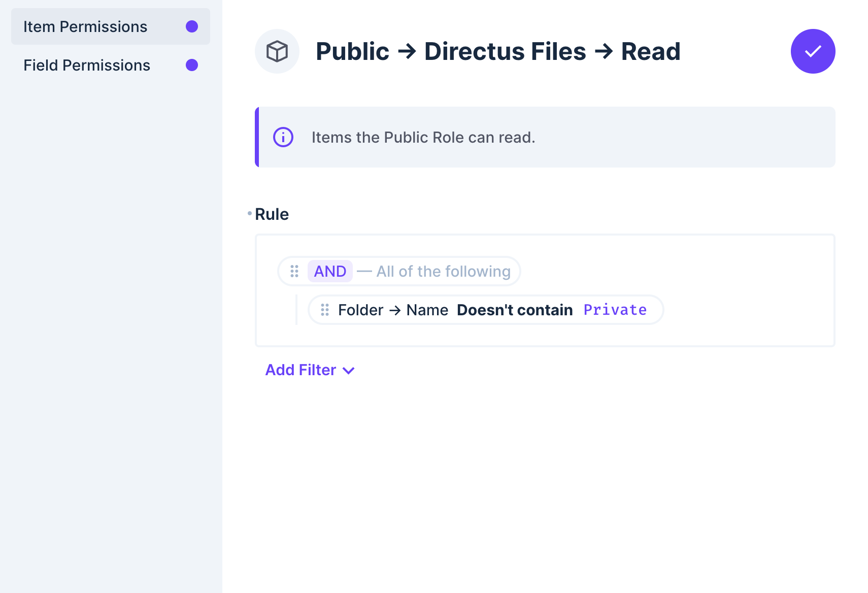Click the chevron next to Add Filter
This screenshot has height=593, width=868.
[348, 371]
